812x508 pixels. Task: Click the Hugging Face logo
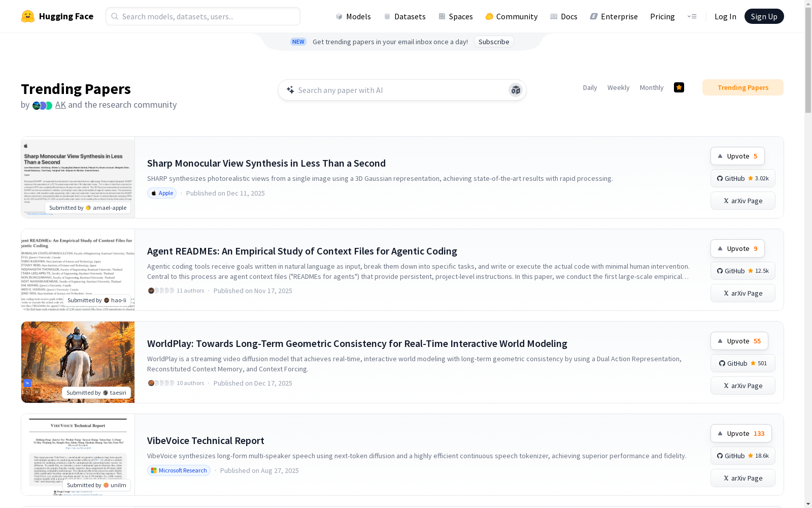(x=57, y=16)
